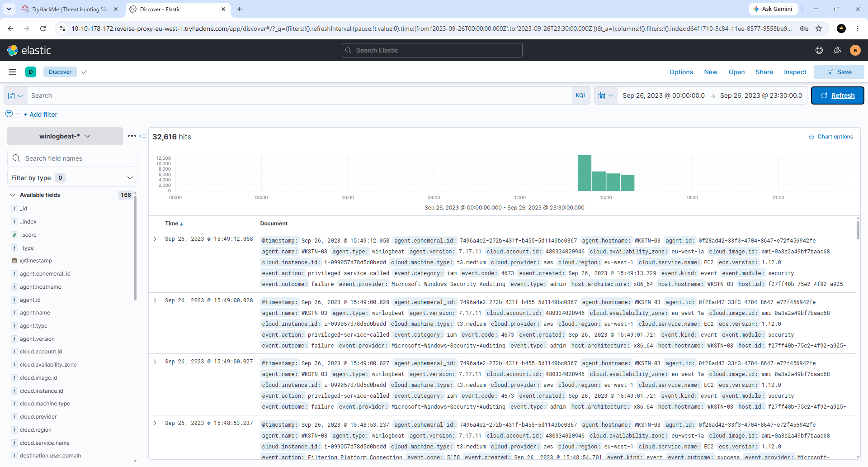Click the KQL query search bar
The height and width of the screenshot is (467, 868).
coord(299,95)
